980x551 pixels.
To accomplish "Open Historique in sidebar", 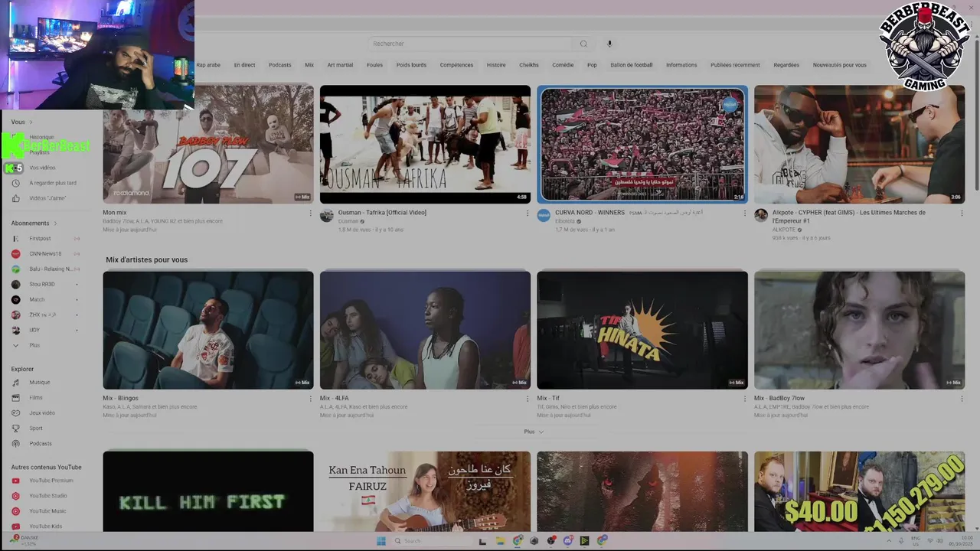I will pos(41,137).
